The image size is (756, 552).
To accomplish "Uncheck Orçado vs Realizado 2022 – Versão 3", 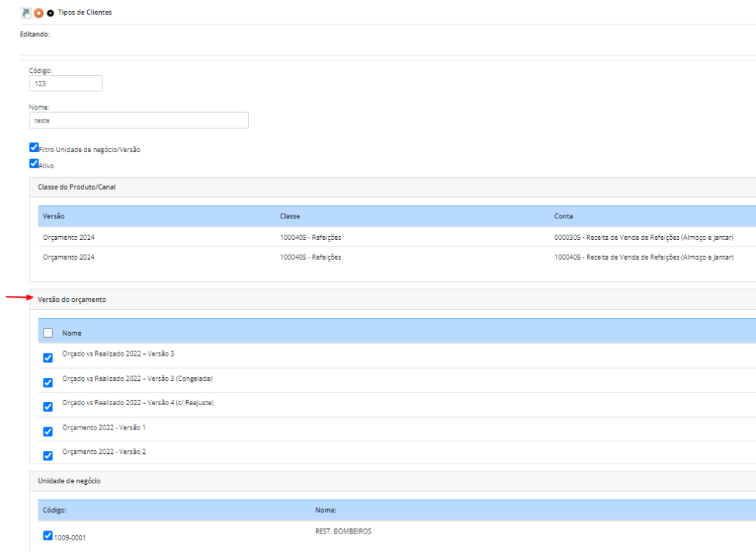I will click(48, 358).
